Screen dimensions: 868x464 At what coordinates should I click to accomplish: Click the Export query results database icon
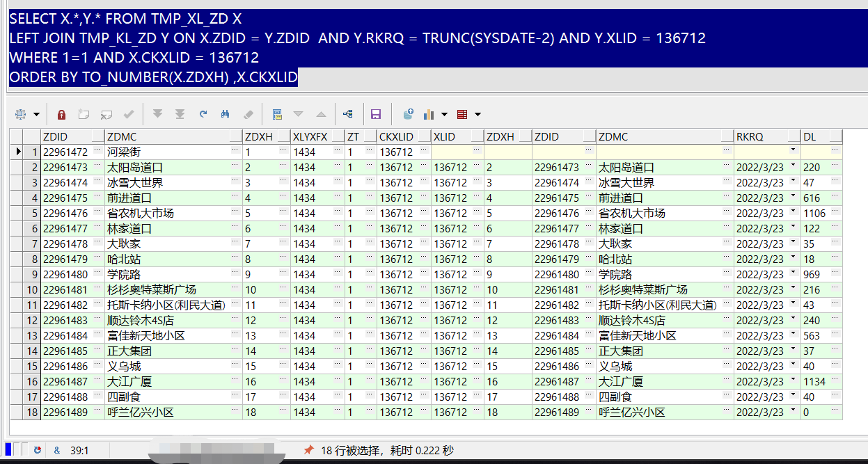409,114
